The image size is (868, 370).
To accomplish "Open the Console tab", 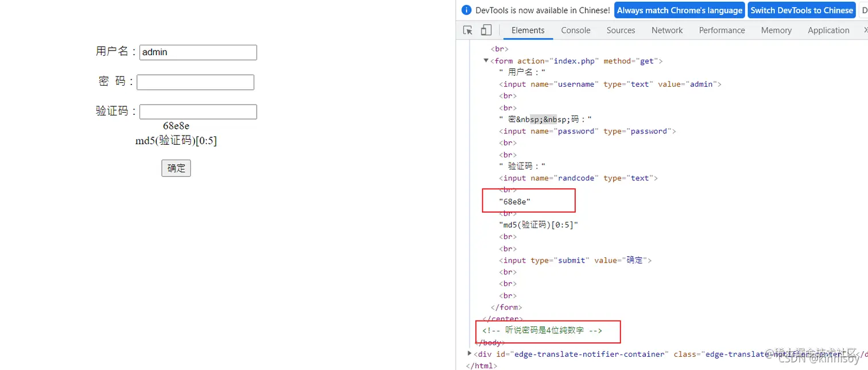I will point(576,30).
